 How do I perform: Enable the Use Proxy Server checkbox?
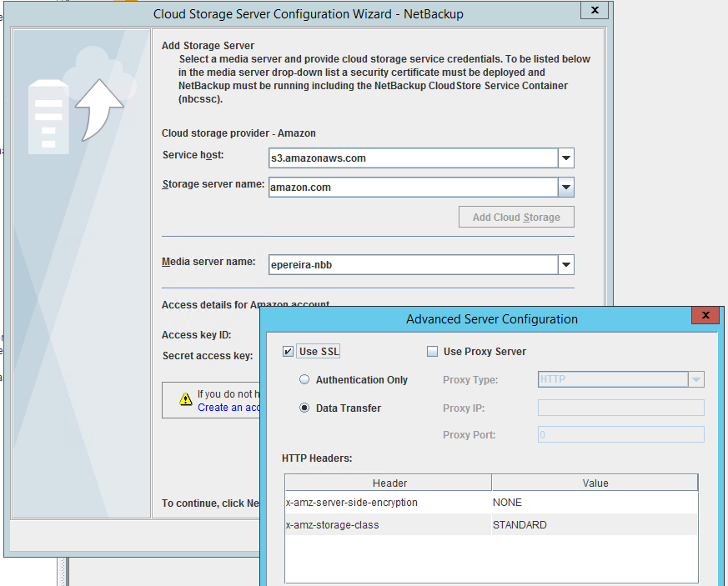coord(432,351)
